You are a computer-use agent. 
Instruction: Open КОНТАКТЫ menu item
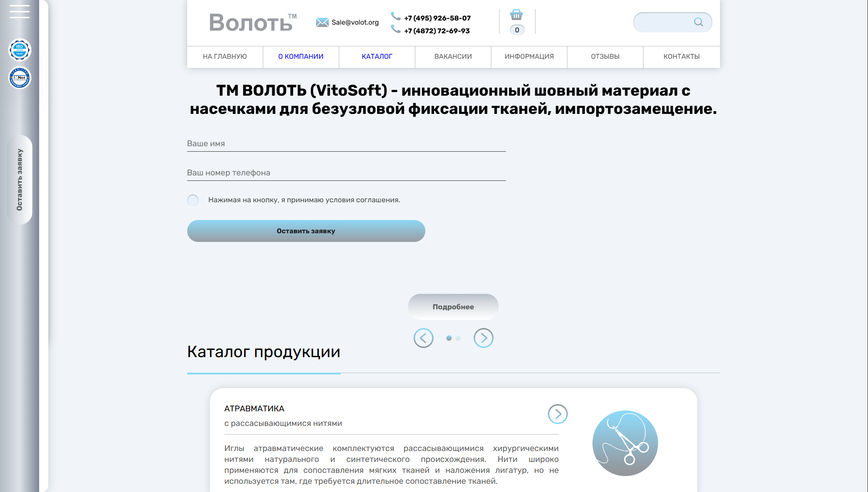pyautogui.click(x=681, y=56)
